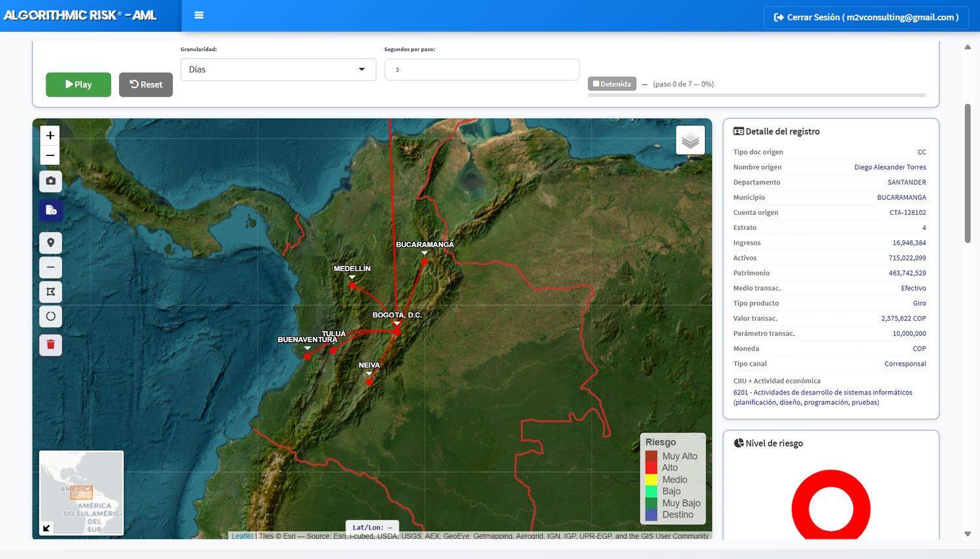Click the page vertical scrollbar thumb

click(x=968, y=173)
